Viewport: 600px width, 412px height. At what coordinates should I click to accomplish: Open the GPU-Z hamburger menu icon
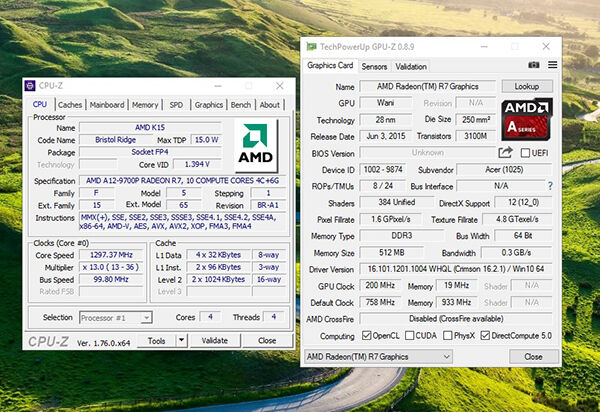tap(553, 65)
